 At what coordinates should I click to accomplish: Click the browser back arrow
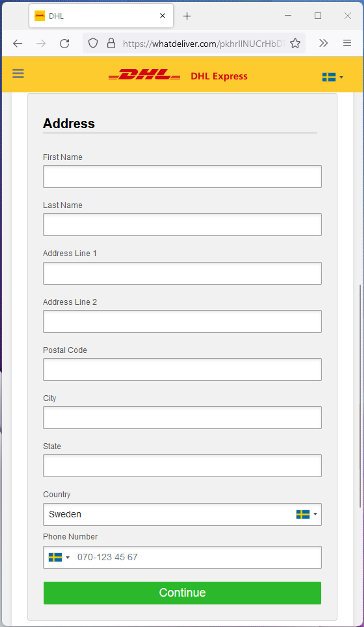(x=17, y=43)
